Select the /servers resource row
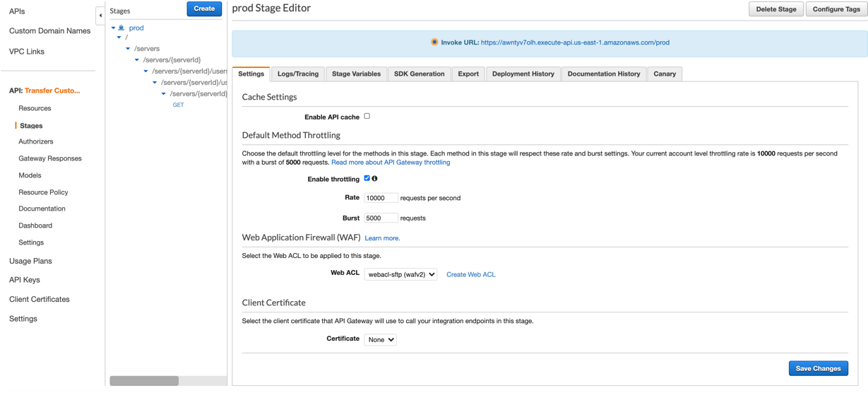This screenshot has width=868, height=393. tap(147, 49)
